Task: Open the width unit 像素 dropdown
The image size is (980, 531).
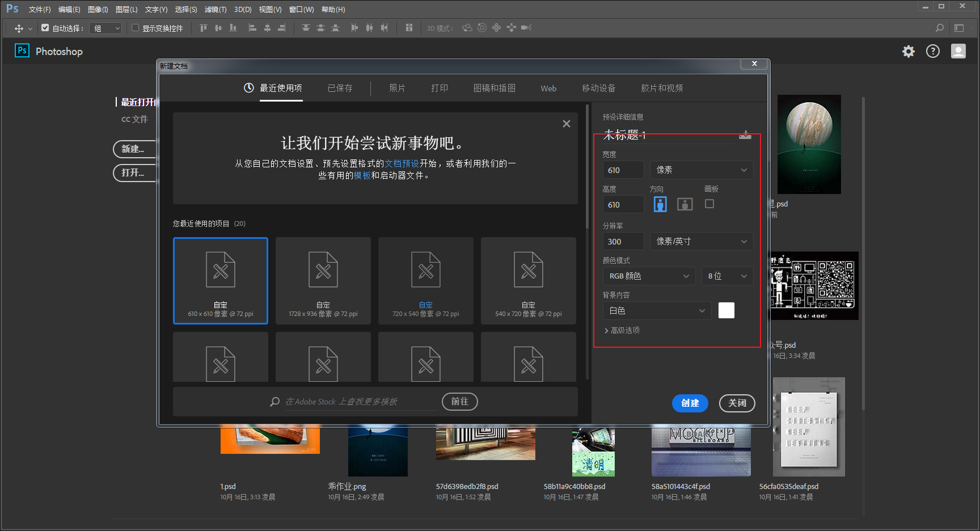Action: tap(702, 170)
